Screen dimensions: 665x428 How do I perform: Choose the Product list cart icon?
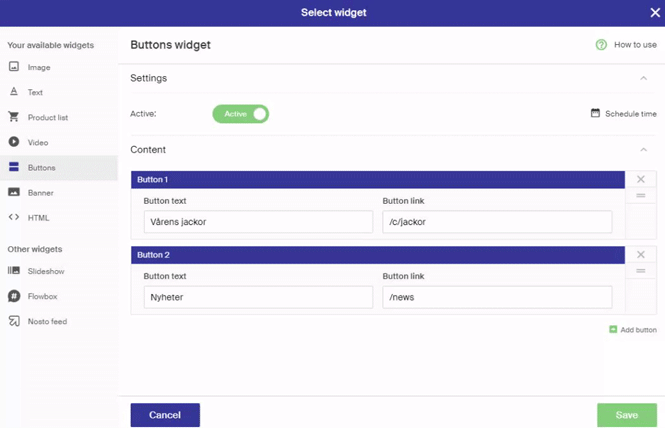(x=14, y=117)
